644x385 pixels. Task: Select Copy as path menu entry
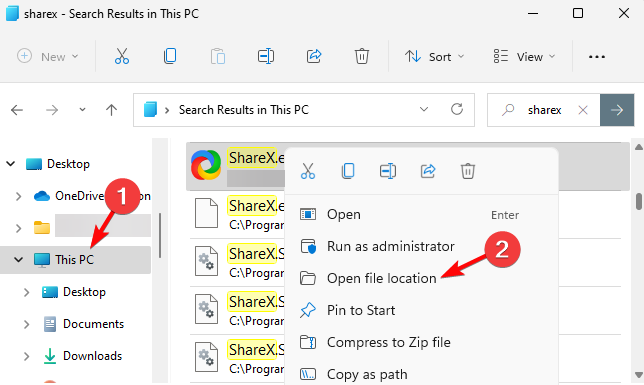(367, 374)
